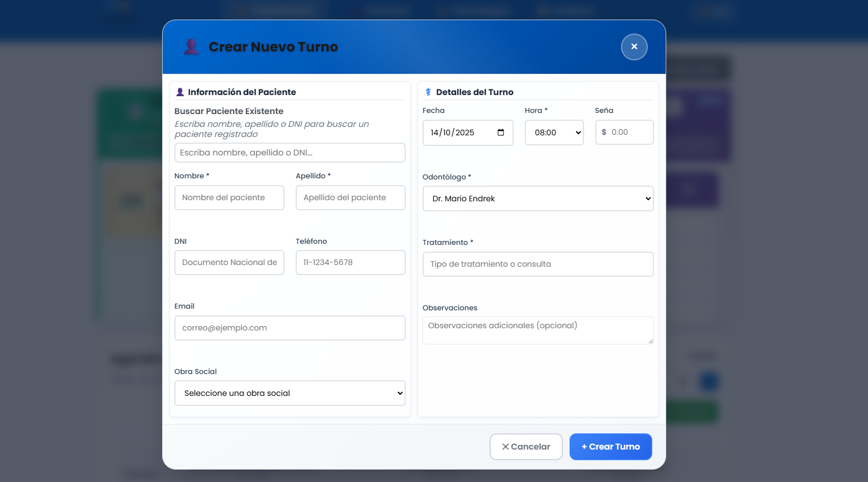Close the Crear Nuevo Turno dialog
This screenshot has height=482, width=868.
[x=634, y=47]
